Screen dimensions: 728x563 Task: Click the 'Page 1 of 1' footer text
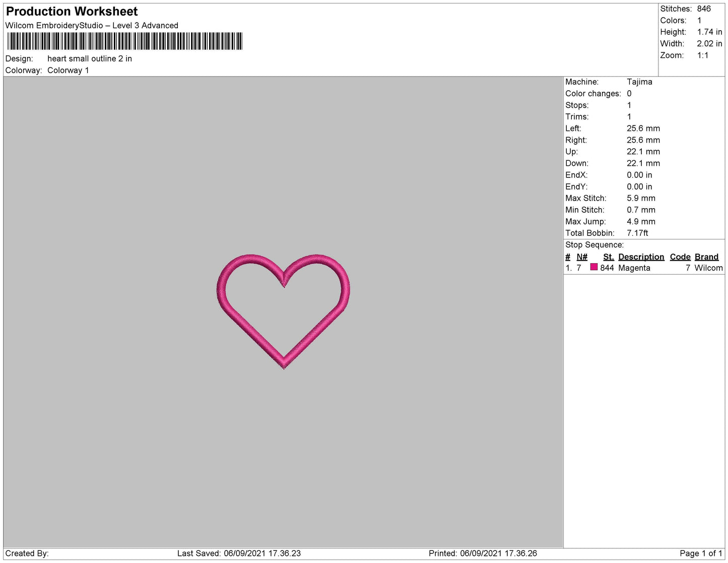(701, 553)
